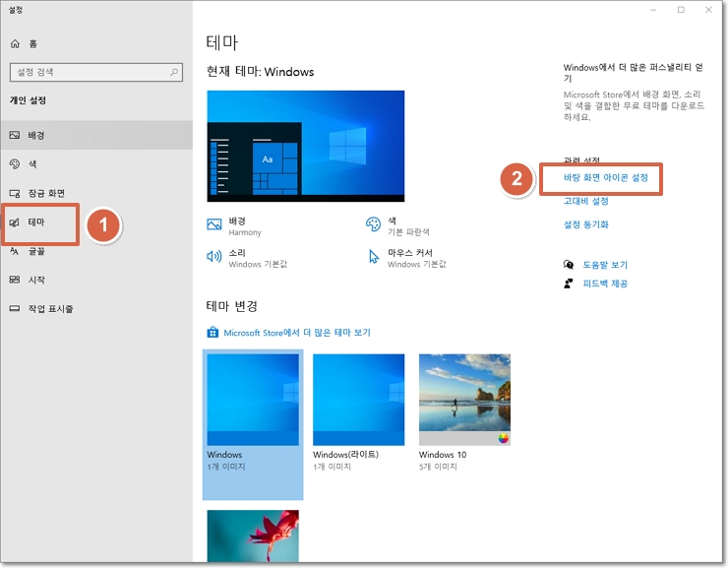This screenshot has height=568, width=728.
Task: Select the red flower theme thumbnail
Action: [x=253, y=536]
